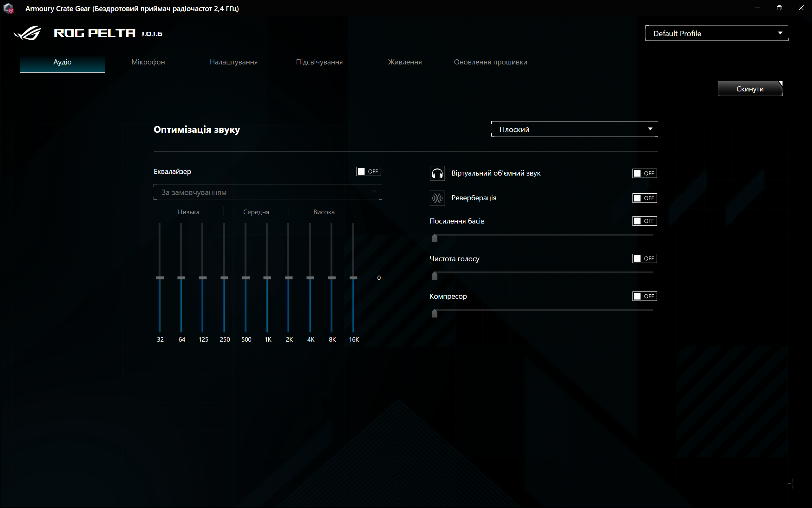Screen dimensions: 812x508
Task: Click the Низька frequency band label
Action: coord(189,212)
